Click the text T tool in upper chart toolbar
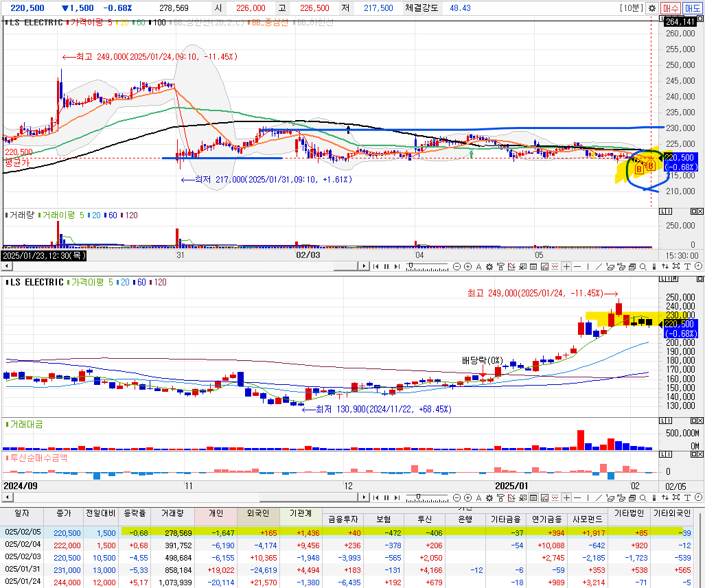Image resolution: width=705 pixels, height=588 pixels. pyautogui.click(x=687, y=267)
